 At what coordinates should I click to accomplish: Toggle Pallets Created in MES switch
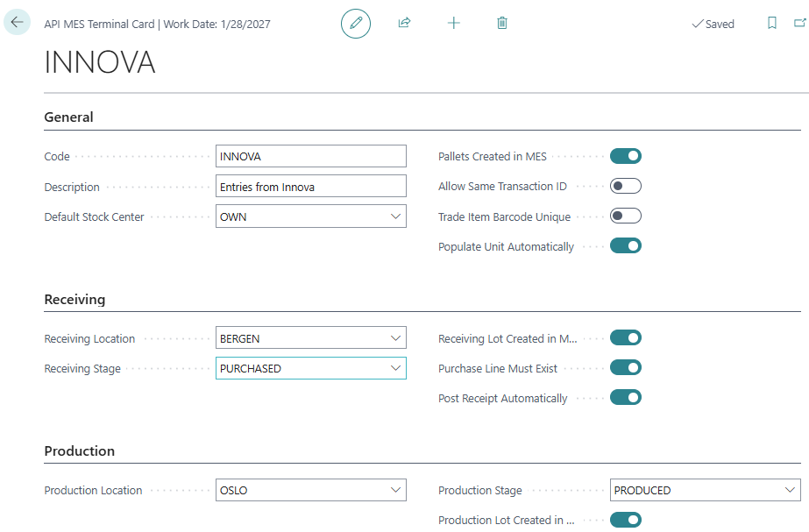tap(625, 156)
